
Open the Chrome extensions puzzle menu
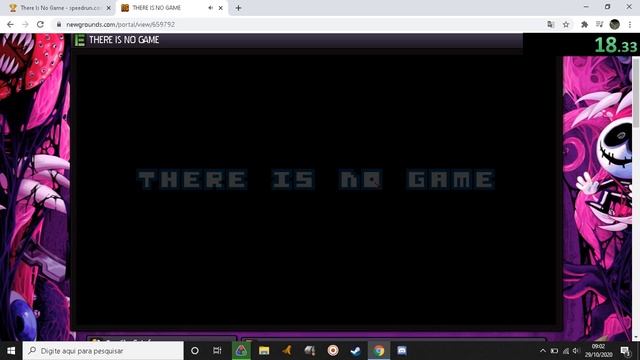584,24
